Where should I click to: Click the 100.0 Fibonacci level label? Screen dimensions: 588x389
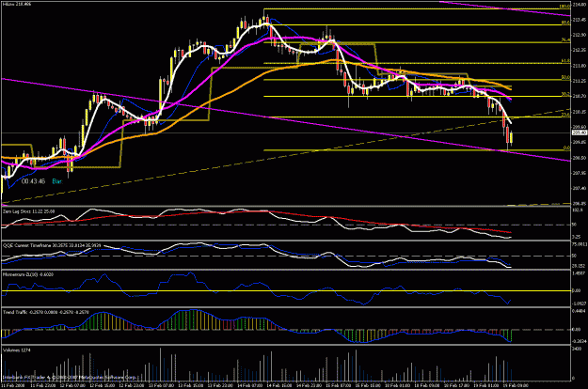click(x=564, y=7)
